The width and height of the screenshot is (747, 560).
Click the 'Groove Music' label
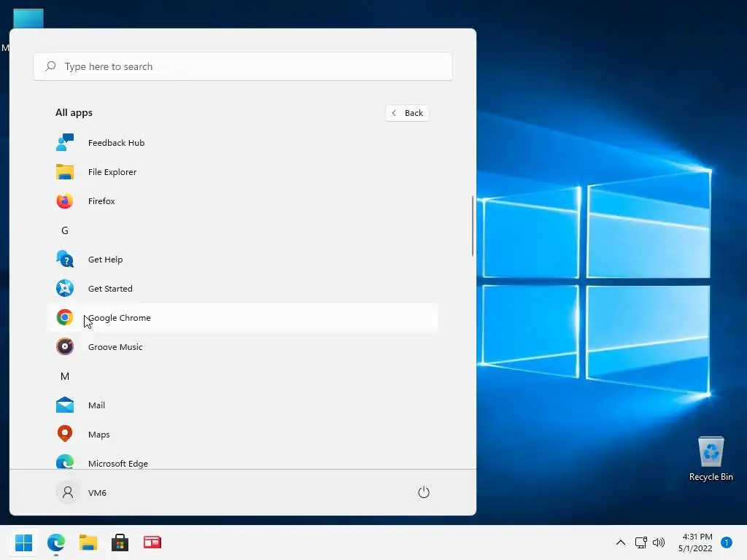(x=115, y=346)
